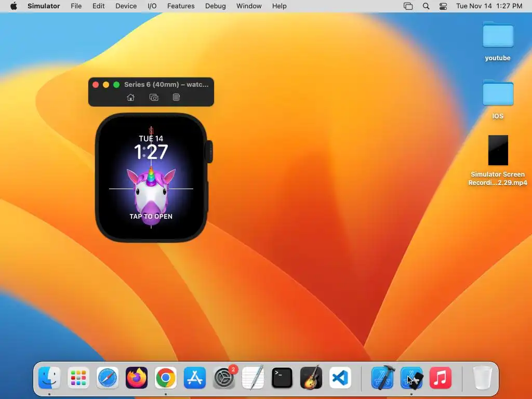This screenshot has width=532, height=399.
Task: Open the Features menu
Action: coord(181,6)
